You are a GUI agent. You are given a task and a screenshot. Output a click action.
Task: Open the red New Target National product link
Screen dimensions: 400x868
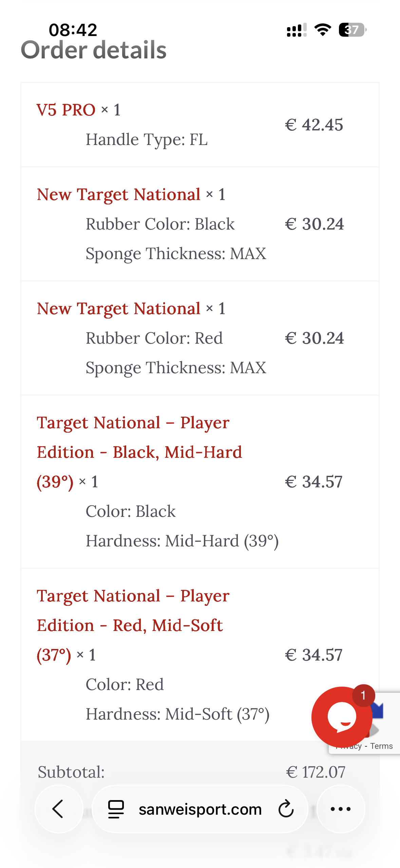[x=118, y=309]
